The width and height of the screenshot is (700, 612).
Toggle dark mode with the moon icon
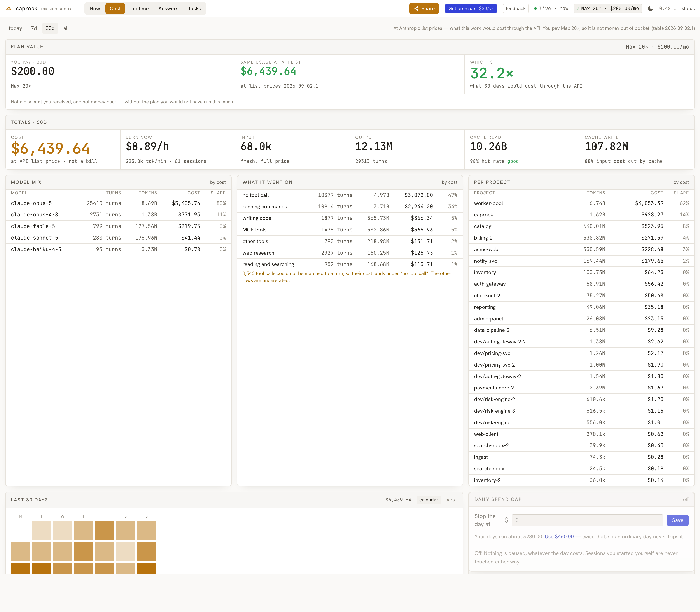[x=650, y=9]
